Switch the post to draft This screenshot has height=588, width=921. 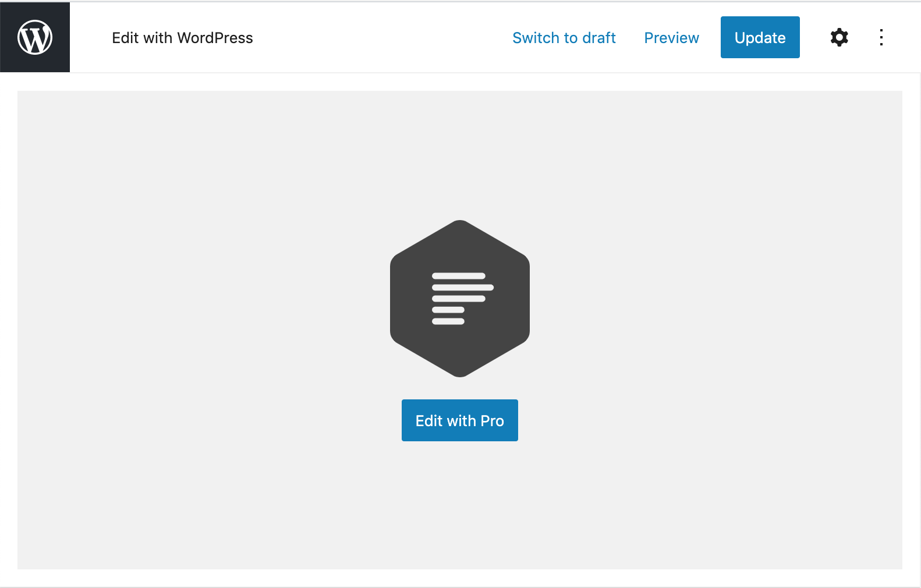coord(564,38)
